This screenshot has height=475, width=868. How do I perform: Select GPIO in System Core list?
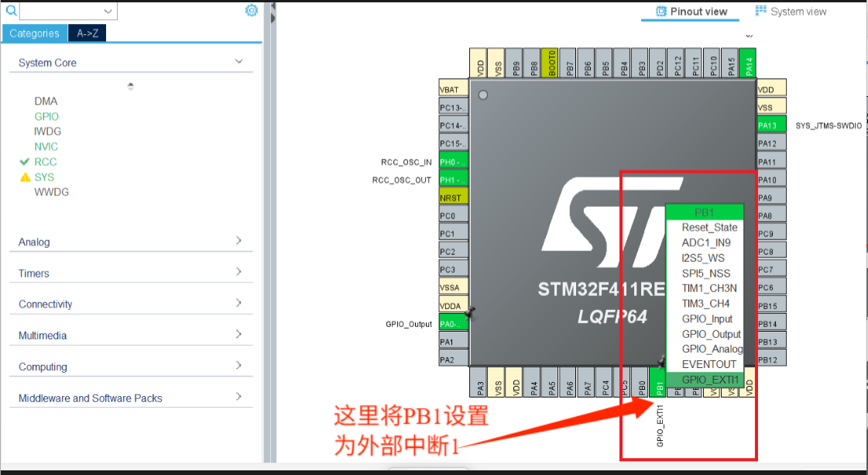[46, 116]
